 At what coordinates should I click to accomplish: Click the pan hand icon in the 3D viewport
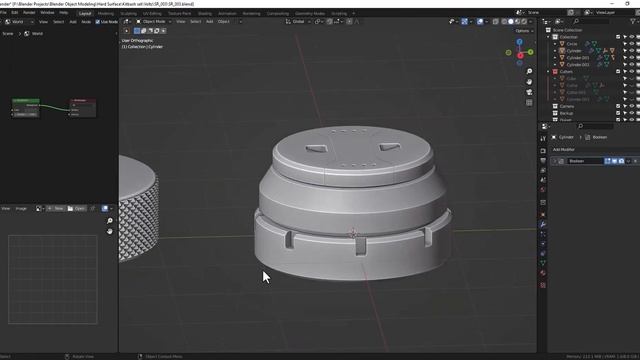[x=529, y=82]
